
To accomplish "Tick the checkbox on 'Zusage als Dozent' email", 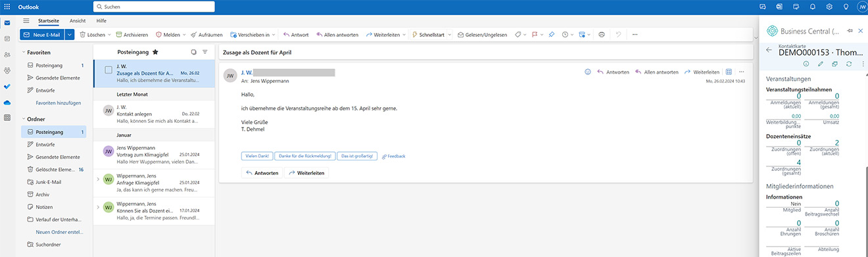I will 108,70.
